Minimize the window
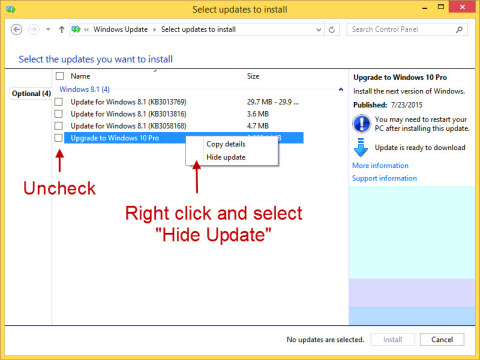The image size is (480, 360). 425,8
